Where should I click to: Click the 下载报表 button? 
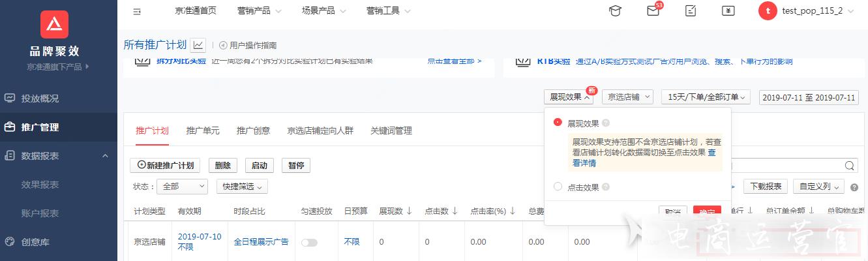coord(766,187)
